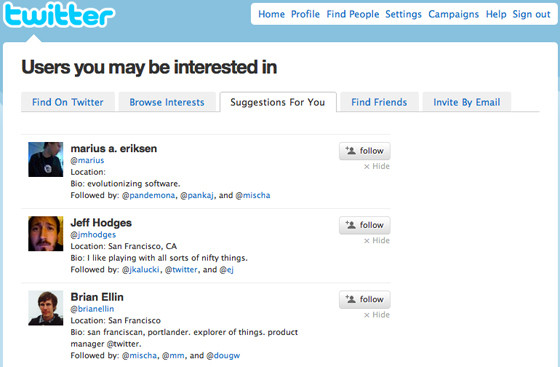Open the @dougw follower link
560x367 pixels.
point(223,356)
